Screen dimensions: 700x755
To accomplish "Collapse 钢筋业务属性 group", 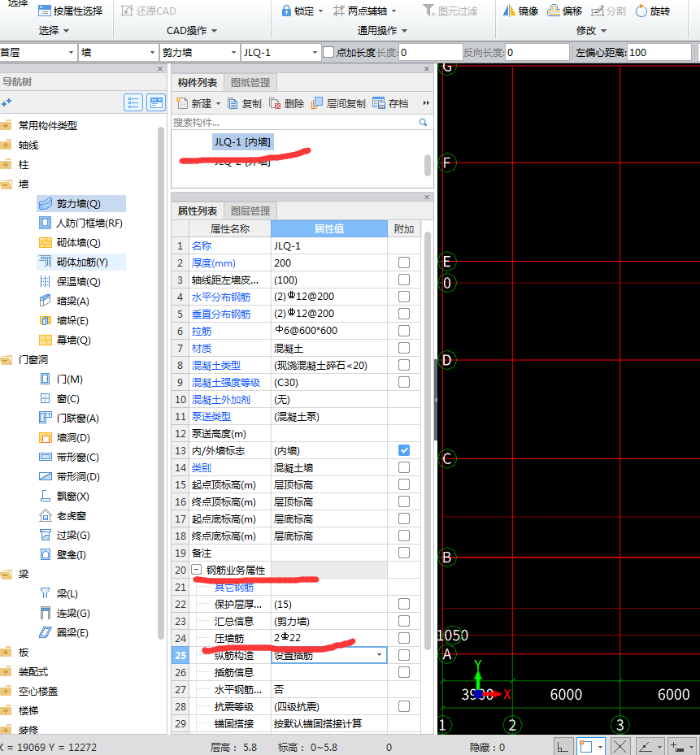I will coord(196,570).
